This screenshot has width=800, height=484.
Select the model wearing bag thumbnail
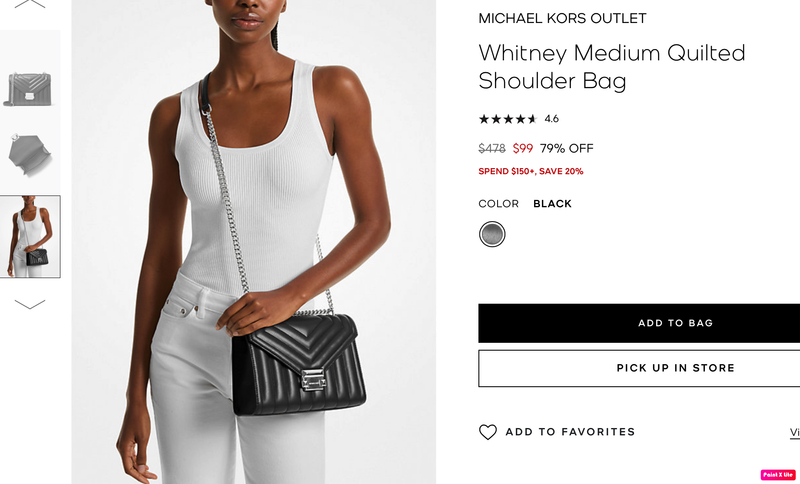pyautogui.click(x=30, y=237)
